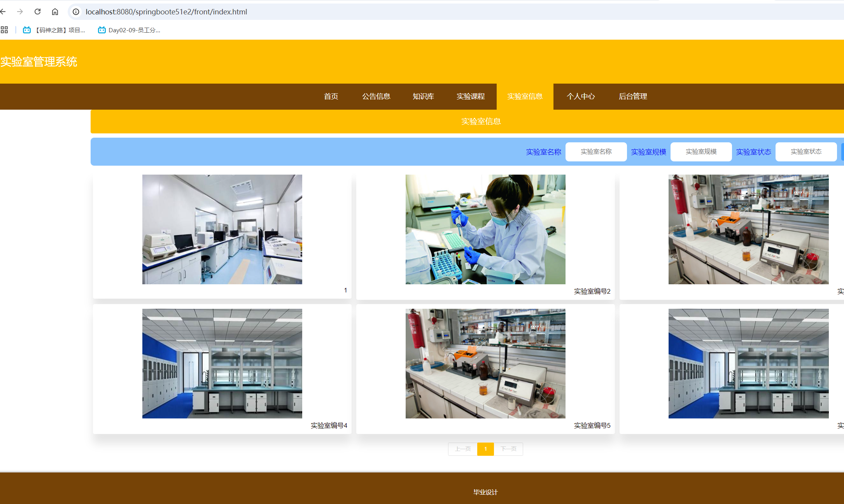Click the 实验室名称 search input field
The image size is (844, 504).
coord(596,152)
